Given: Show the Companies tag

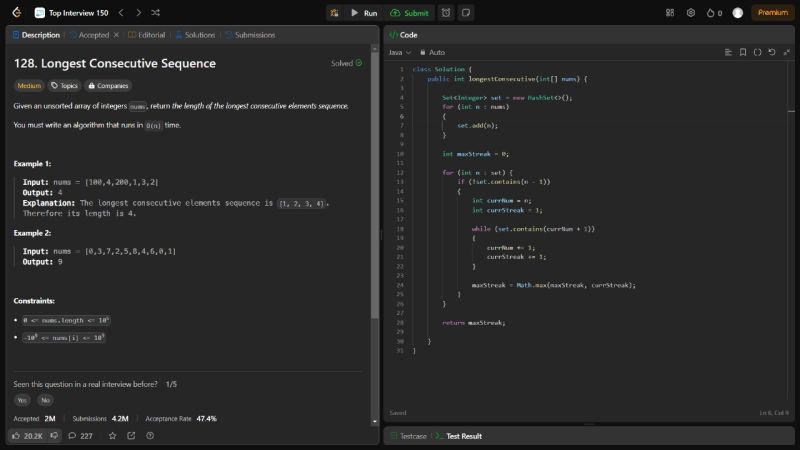Looking at the screenshot, I should [108, 86].
